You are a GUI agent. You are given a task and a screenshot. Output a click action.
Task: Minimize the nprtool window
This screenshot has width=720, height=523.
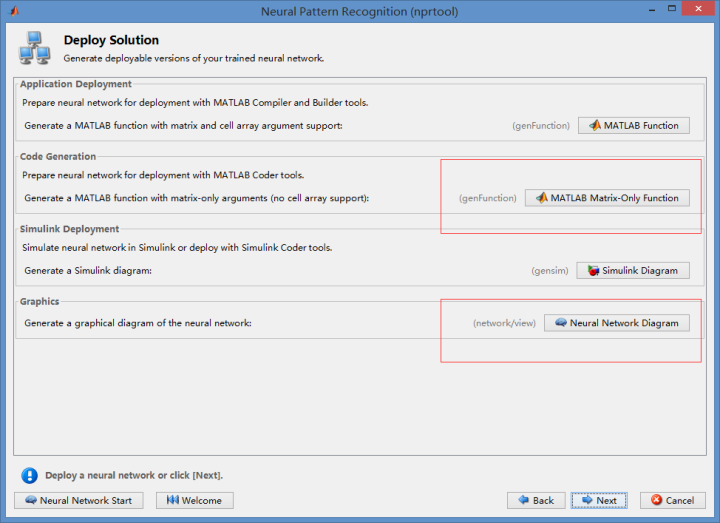tap(652, 10)
